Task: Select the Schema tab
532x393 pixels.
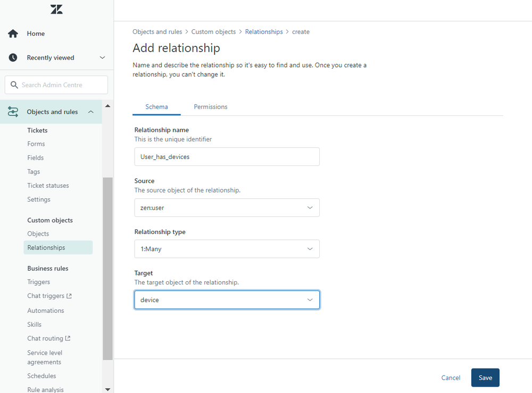Action: click(156, 106)
